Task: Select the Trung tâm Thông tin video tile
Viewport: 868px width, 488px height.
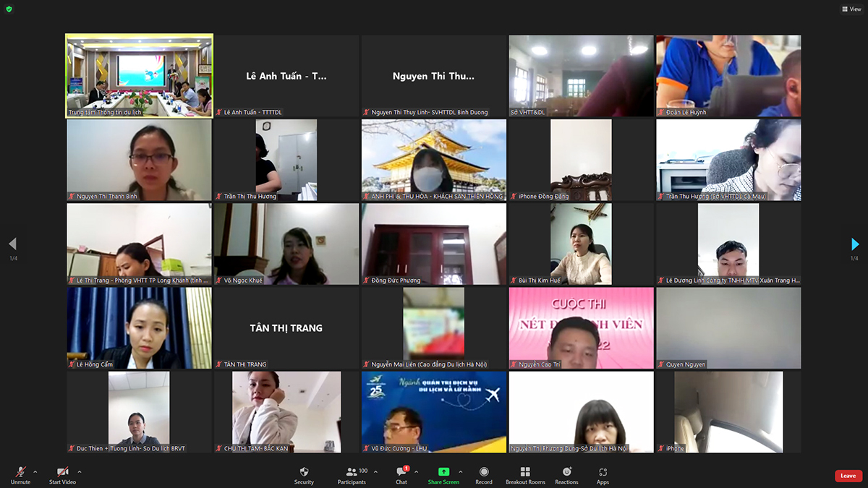Action: (x=139, y=75)
